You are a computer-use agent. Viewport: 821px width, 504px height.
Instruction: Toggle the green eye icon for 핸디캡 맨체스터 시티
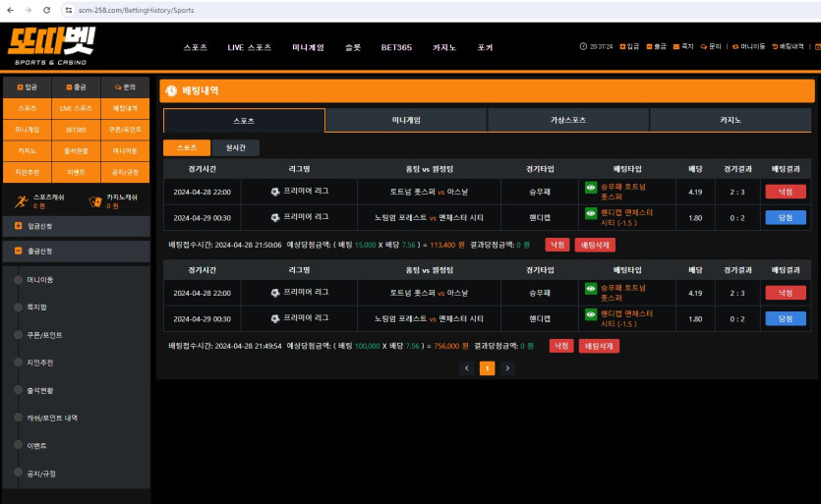tap(591, 212)
